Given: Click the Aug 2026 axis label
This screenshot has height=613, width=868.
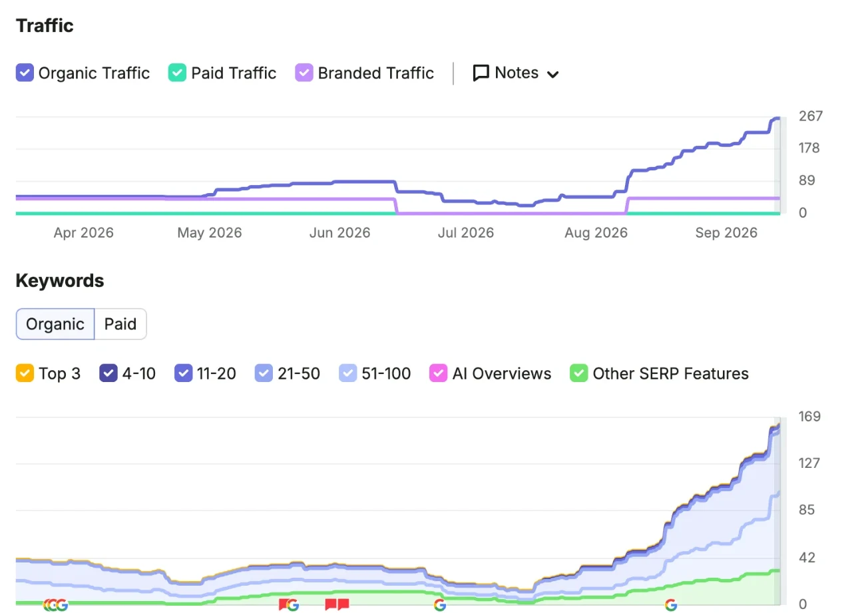Looking at the screenshot, I should [596, 233].
